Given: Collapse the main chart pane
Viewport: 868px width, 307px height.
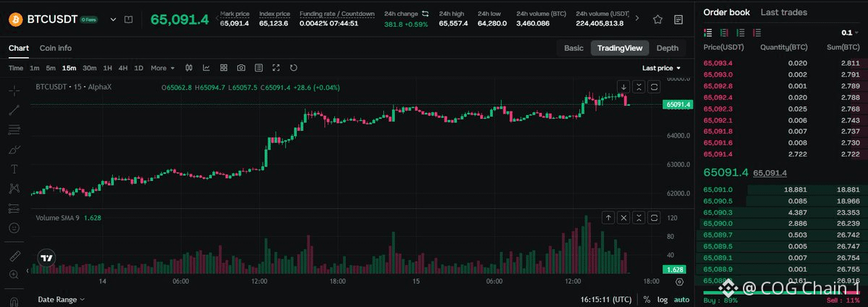Looking at the screenshot, I should (638, 87).
